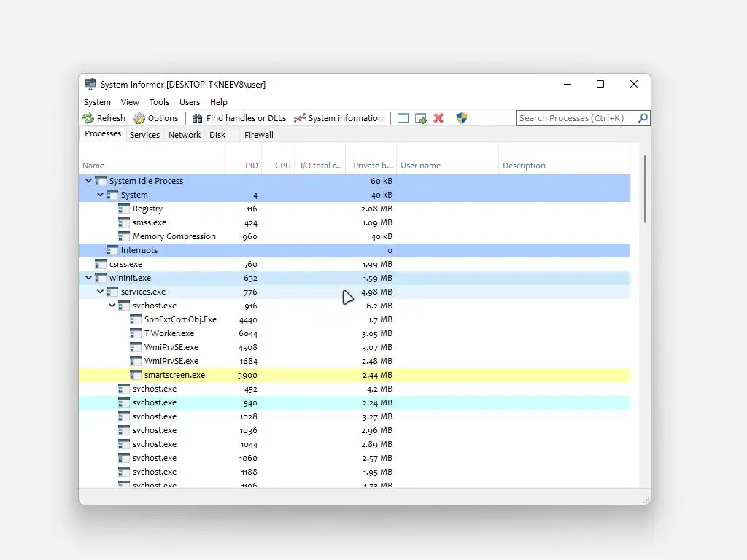The width and height of the screenshot is (747, 560).
Task: Select svchost.exe with PID 1036
Action: click(x=355, y=430)
